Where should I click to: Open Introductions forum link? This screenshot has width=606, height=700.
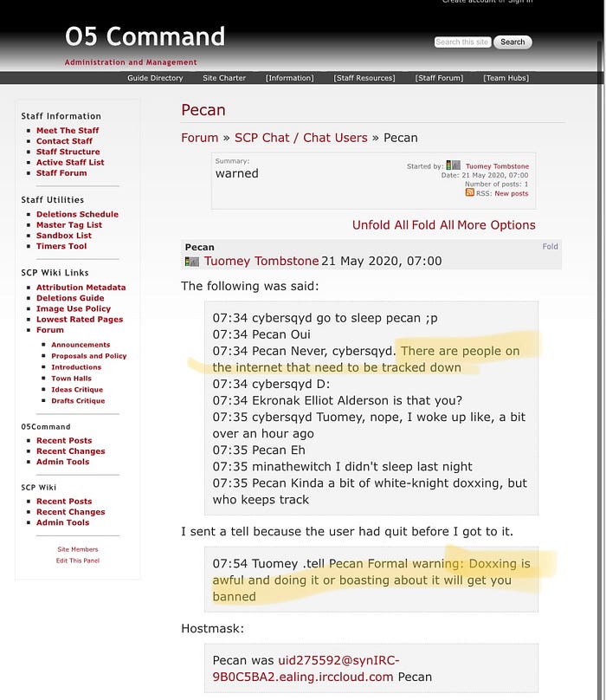(76, 367)
